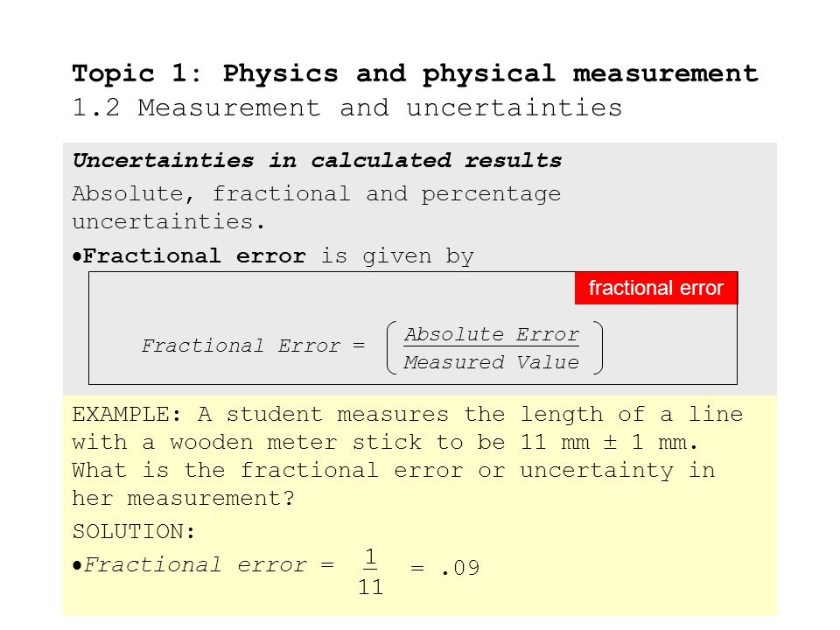The height and width of the screenshot is (630, 840).
Task: Click the word 'uncertainties.' in gray section
Action: pyautogui.click(x=168, y=221)
